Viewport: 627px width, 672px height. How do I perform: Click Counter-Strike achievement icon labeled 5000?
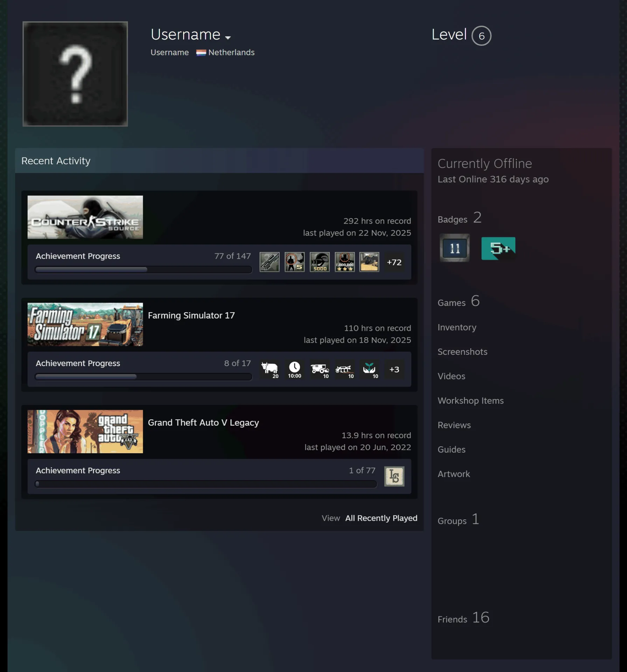click(x=320, y=262)
